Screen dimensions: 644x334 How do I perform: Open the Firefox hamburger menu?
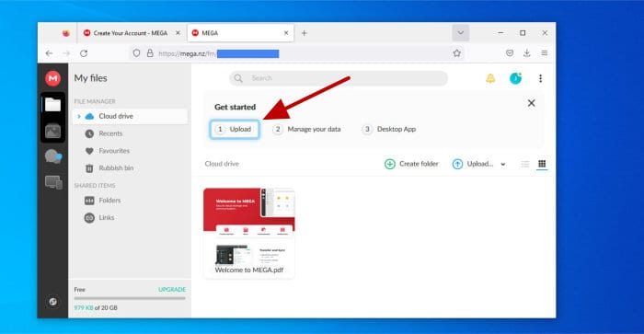[x=545, y=53]
